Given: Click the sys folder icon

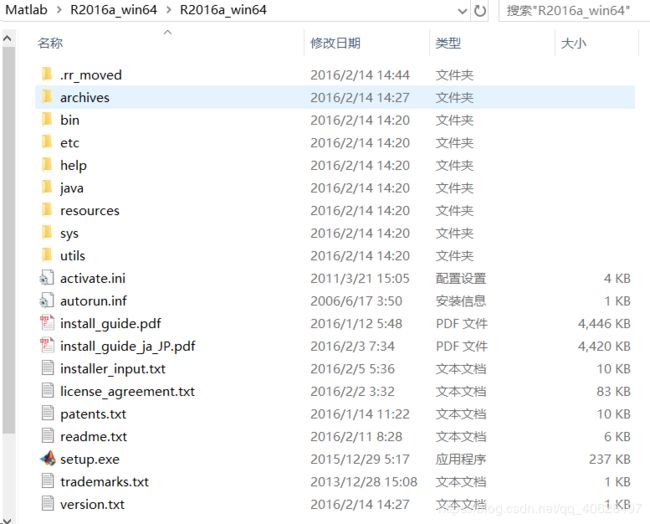Looking at the screenshot, I should click(x=47, y=233).
